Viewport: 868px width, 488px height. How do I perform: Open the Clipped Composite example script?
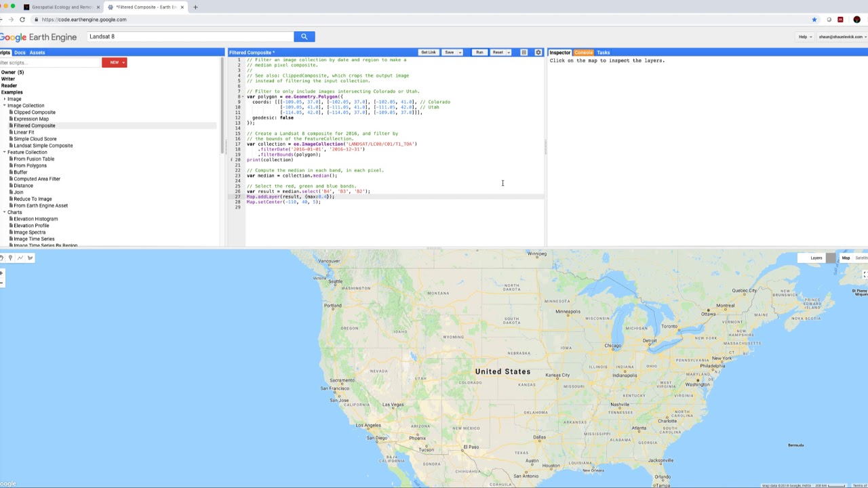(35, 113)
